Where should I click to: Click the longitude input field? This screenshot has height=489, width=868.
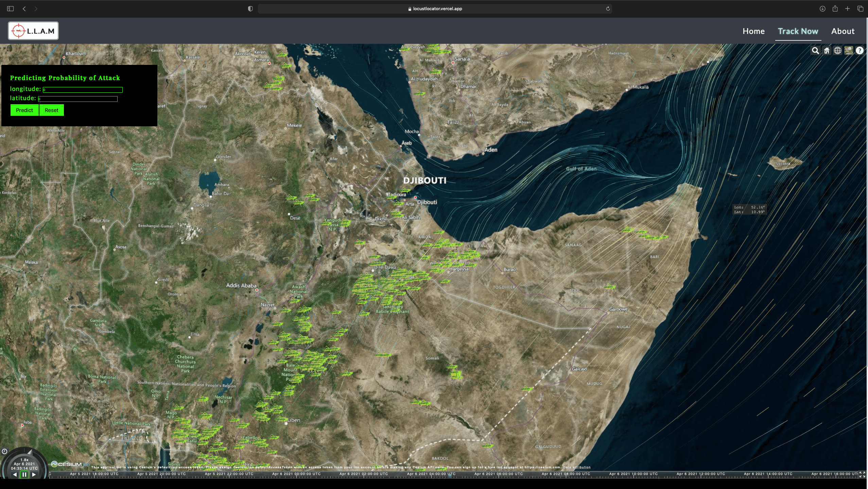(83, 90)
